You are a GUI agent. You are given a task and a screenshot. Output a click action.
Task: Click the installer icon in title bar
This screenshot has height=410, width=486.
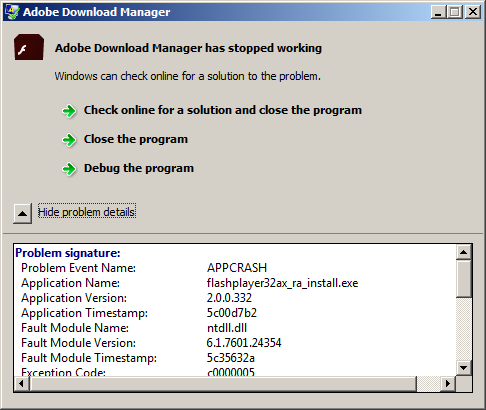tap(12, 12)
